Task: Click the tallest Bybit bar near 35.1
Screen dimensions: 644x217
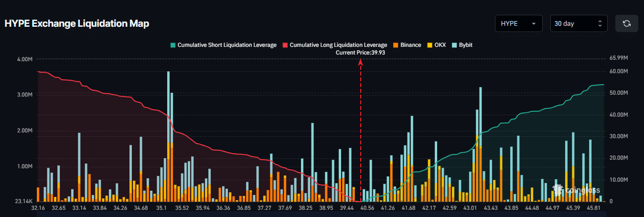Action: point(168,105)
